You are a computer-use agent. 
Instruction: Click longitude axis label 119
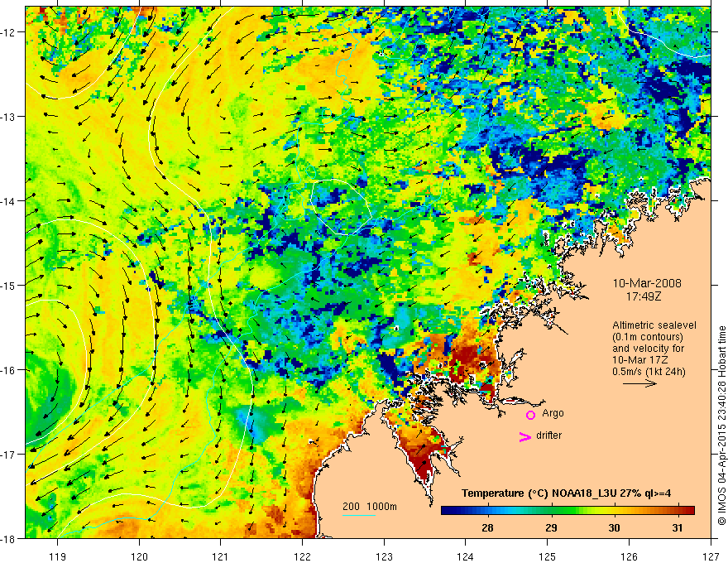coord(58,556)
